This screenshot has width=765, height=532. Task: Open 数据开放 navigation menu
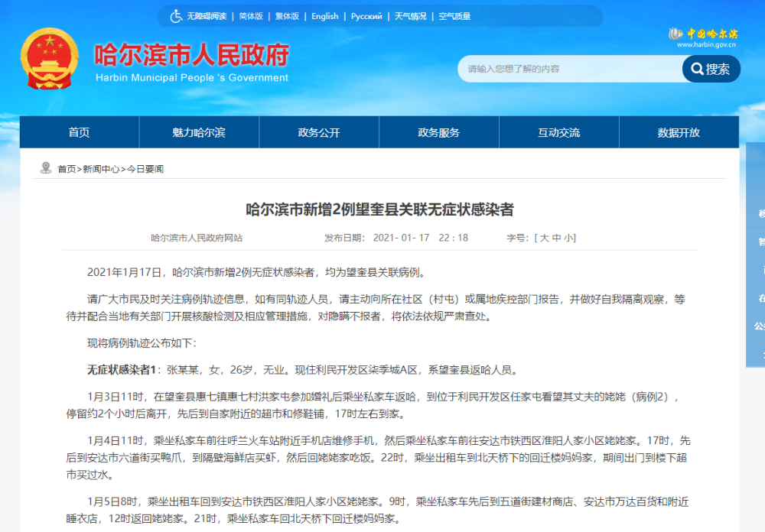(679, 132)
